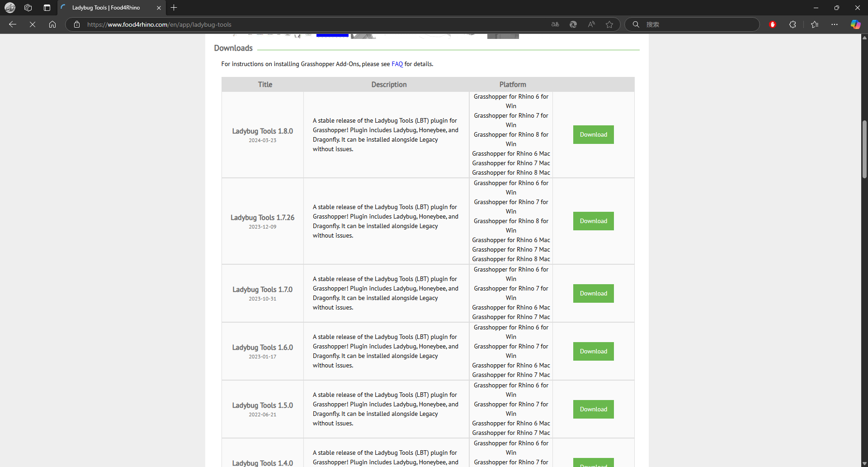Add page to favorites star icon
Screen dimensions: 868x467
coord(609,24)
